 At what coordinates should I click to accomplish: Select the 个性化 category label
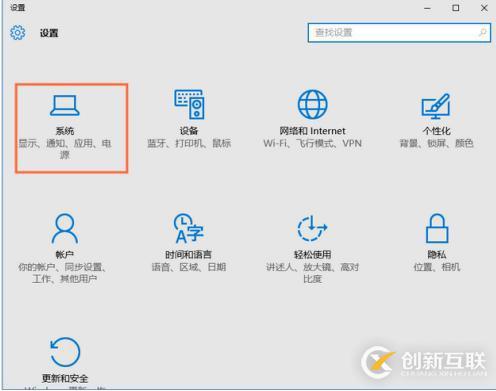(436, 131)
